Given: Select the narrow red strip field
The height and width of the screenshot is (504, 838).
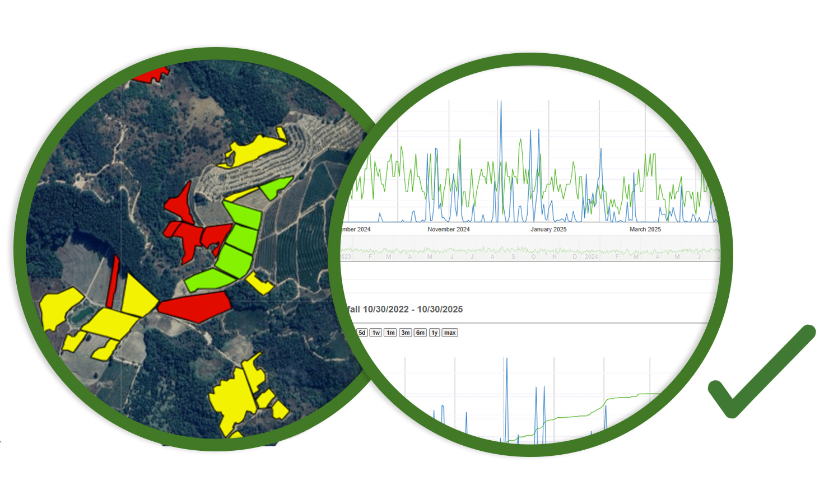Looking at the screenshot, I should pyautogui.click(x=114, y=283).
